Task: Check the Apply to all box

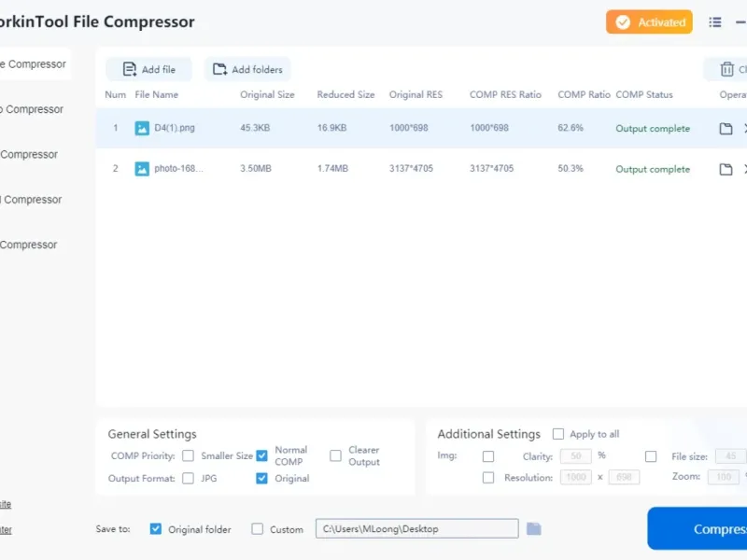Action: 557,434
